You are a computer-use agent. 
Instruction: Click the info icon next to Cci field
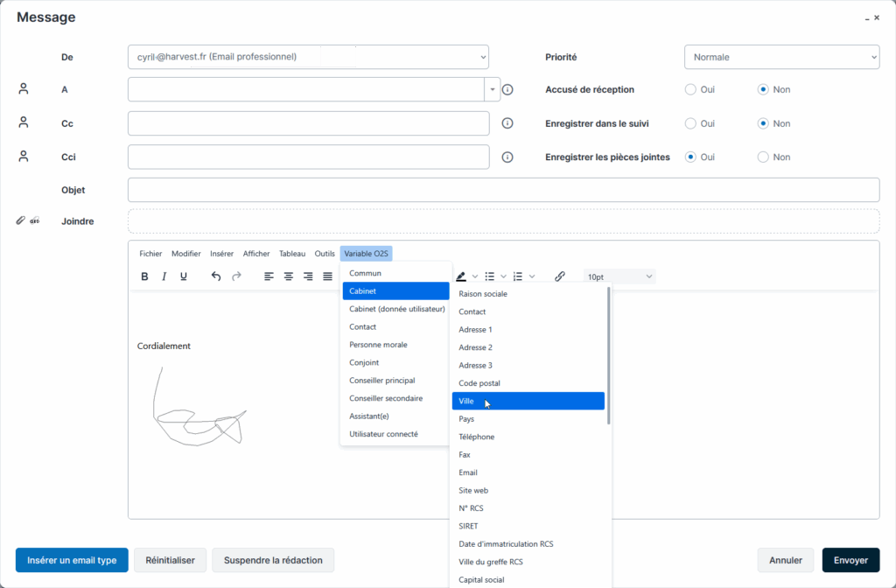[x=507, y=157]
